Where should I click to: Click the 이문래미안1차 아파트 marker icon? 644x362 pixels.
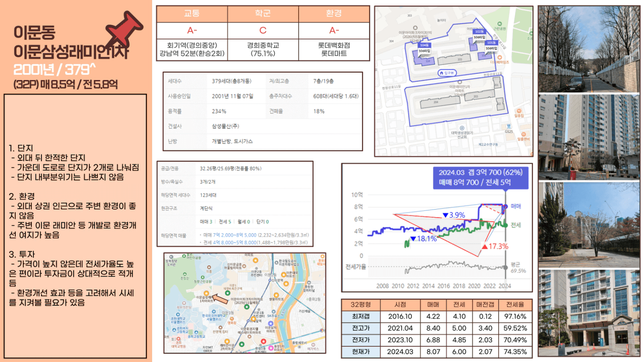point(460,82)
